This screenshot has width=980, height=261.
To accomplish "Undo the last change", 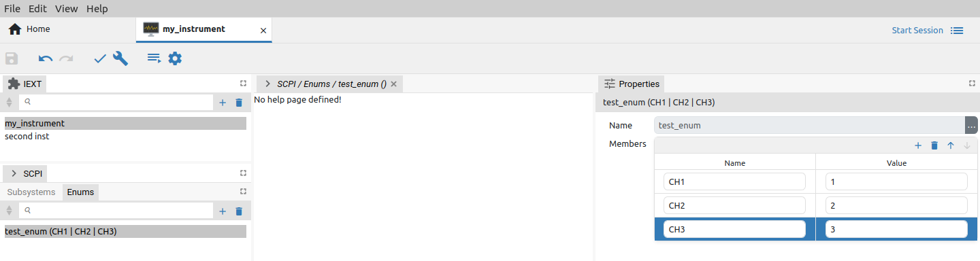I will click(x=46, y=58).
